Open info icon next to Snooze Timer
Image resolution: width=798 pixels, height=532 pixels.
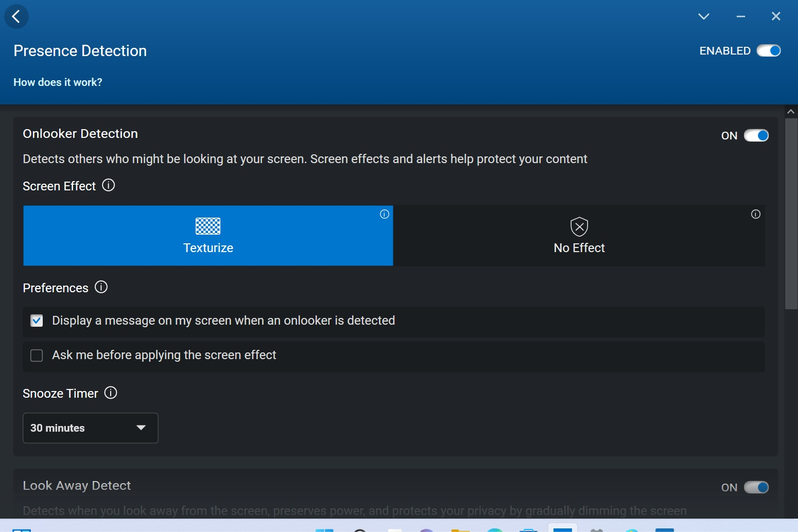(111, 393)
